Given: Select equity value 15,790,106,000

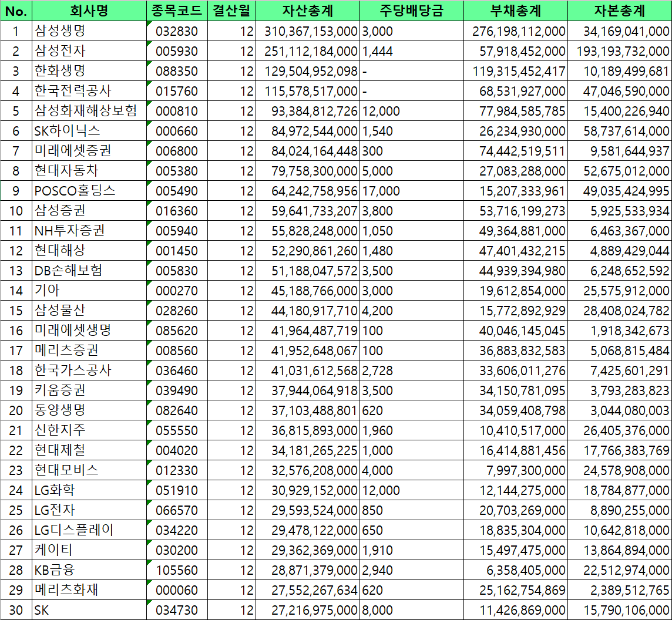Looking at the screenshot, I should (620, 610).
